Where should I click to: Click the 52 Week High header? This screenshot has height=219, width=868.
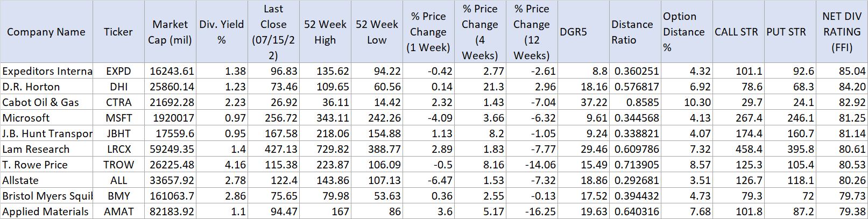pyautogui.click(x=325, y=32)
